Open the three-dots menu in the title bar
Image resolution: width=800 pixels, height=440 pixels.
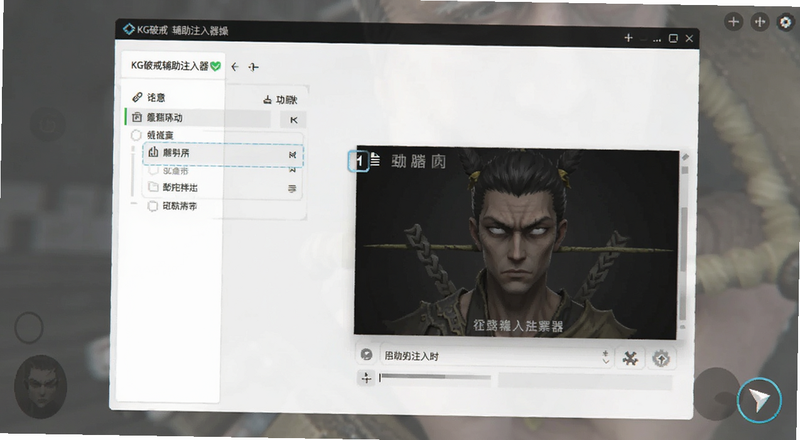tap(657, 39)
